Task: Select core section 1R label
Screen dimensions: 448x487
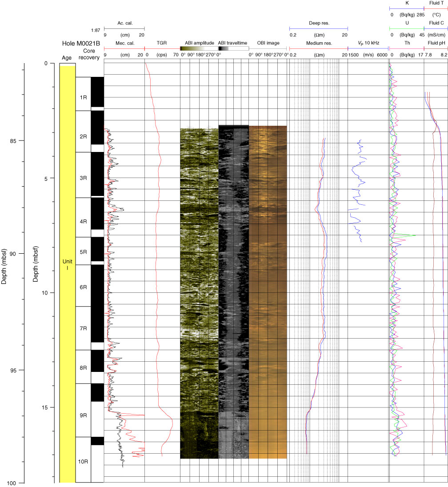Action: coord(83,97)
